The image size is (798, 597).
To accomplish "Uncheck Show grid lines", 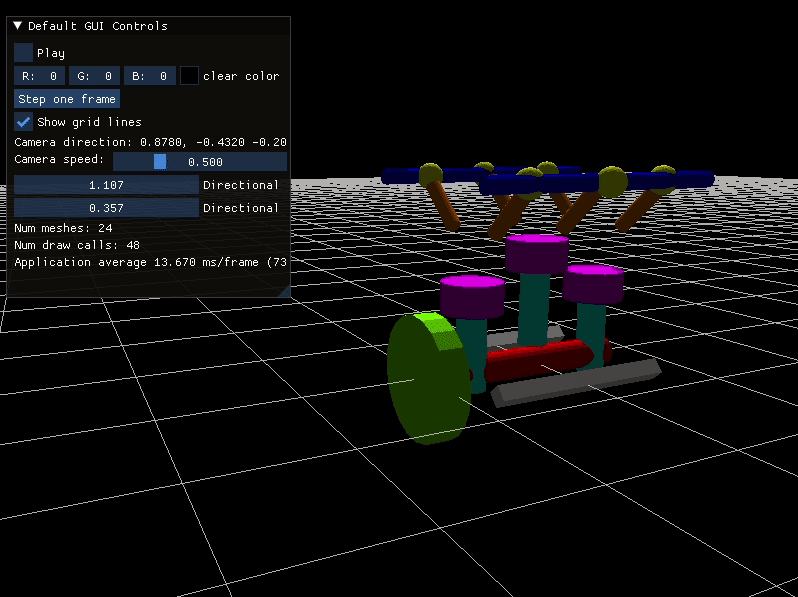I will 24,122.
